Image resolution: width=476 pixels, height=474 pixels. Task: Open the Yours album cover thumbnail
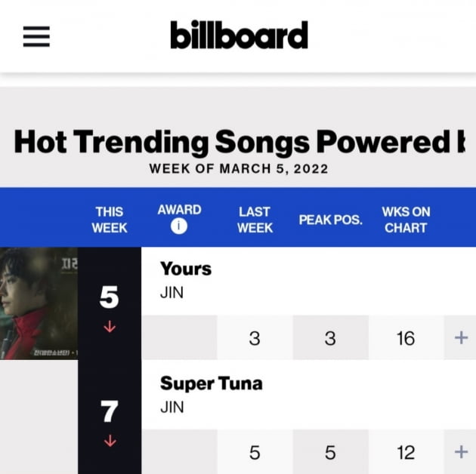pos(39,303)
